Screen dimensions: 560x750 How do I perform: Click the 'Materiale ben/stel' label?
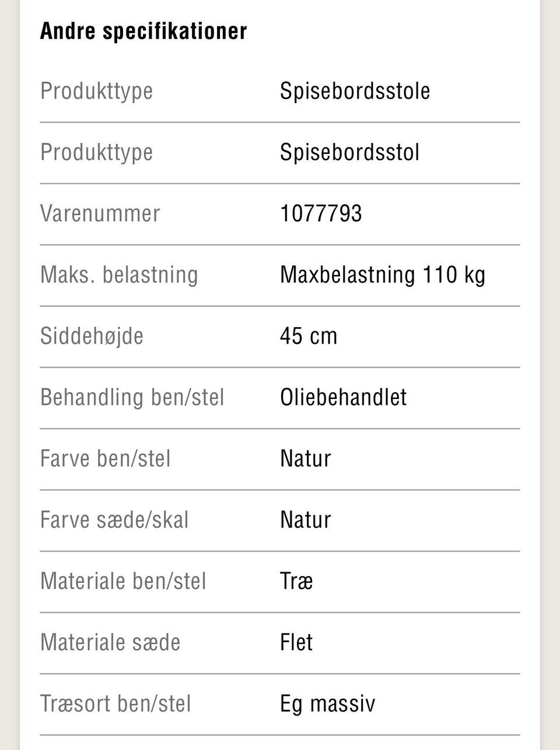(x=123, y=581)
